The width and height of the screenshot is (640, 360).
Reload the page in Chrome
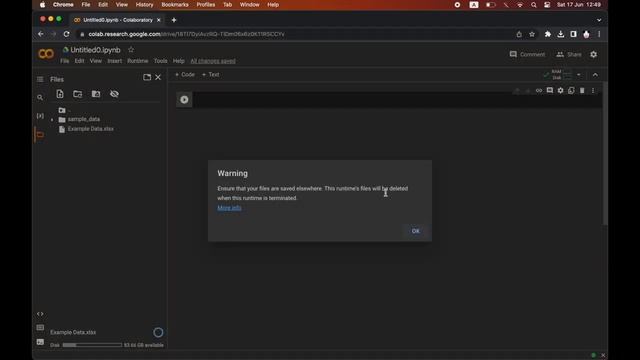pyautogui.click(x=66, y=34)
